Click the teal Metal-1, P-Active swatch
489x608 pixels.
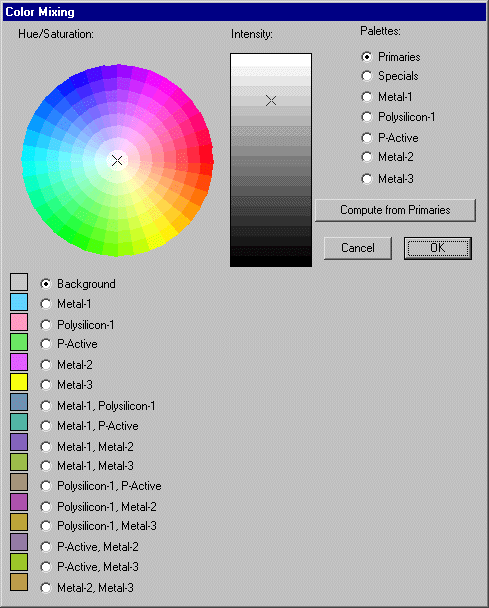click(19, 422)
